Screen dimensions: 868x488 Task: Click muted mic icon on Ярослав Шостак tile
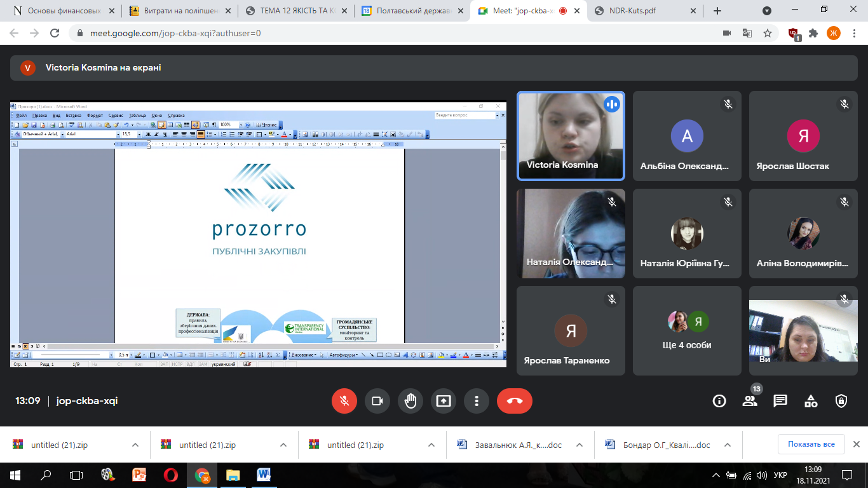click(x=844, y=104)
